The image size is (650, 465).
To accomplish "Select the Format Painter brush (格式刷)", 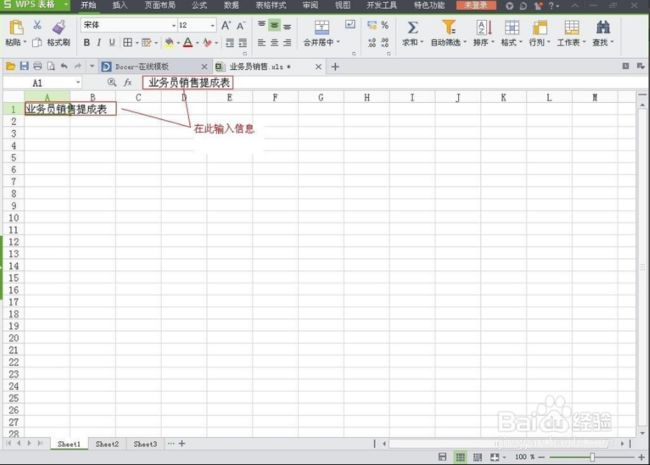I will [58, 27].
